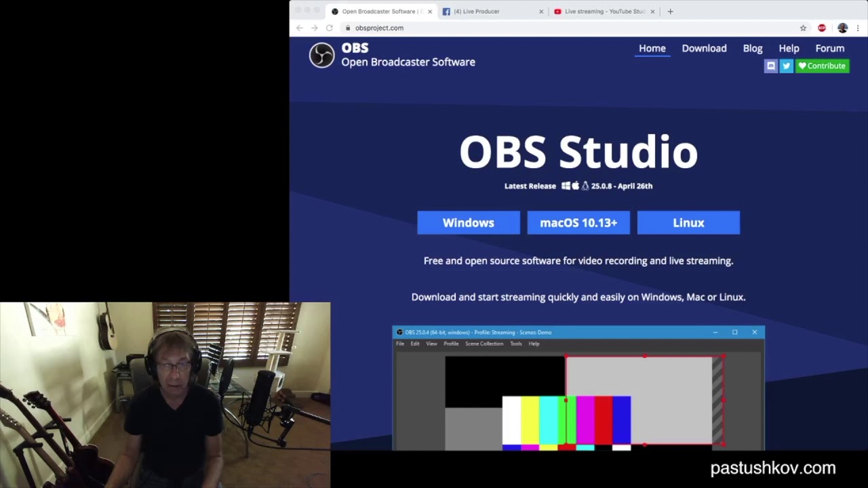Open a new browser tab
The width and height of the screenshot is (868, 488).
coord(670,12)
